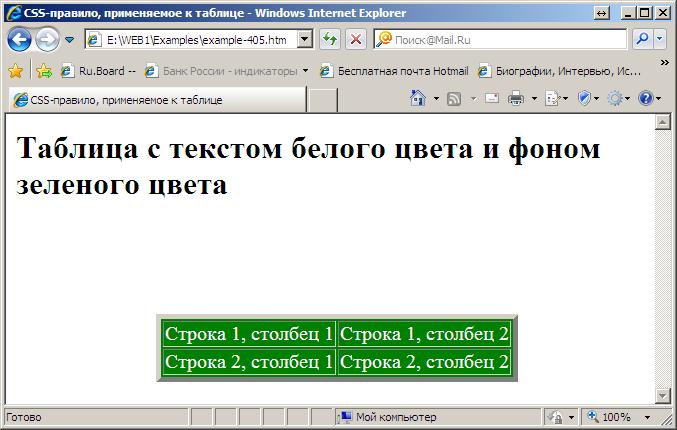Click the Готово status bar text
This screenshot has height=430, width=677.
click(x=24, y=417)
